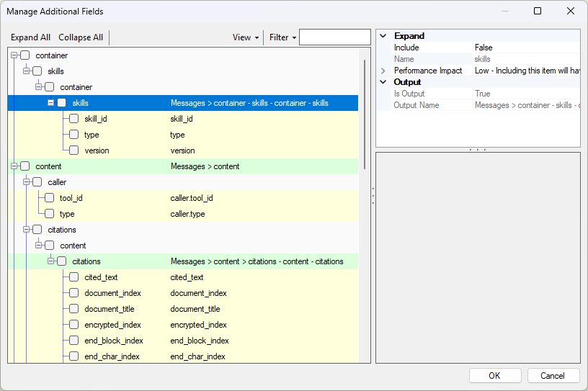Image resolution: width=588 pixels, height=391 pixels.
Task: Check the skills checkbox below top container
Action: click(37, 71)
